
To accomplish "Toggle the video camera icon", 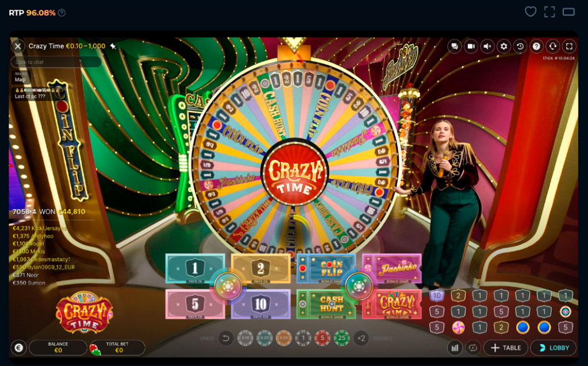I will 471,46.
